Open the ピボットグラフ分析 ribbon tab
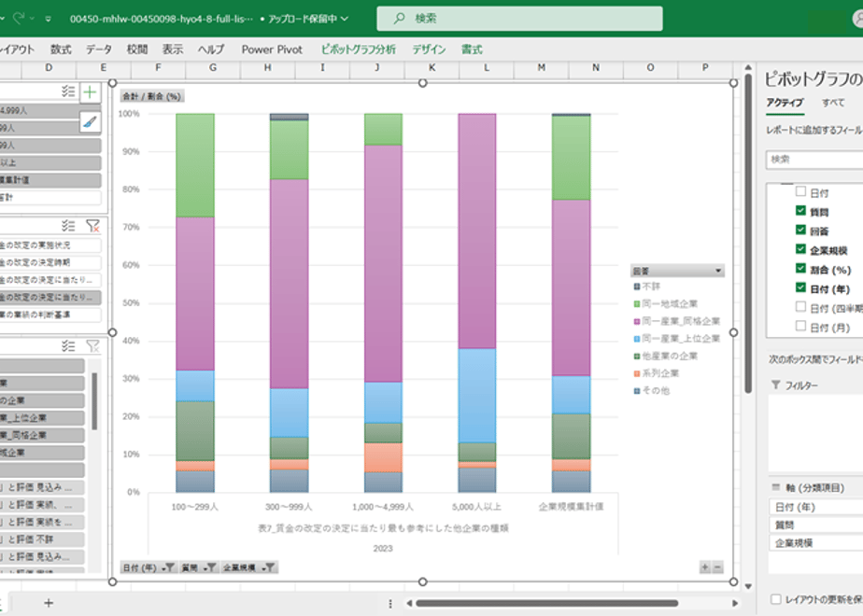 pyautogui.click(x=359, y=49)
